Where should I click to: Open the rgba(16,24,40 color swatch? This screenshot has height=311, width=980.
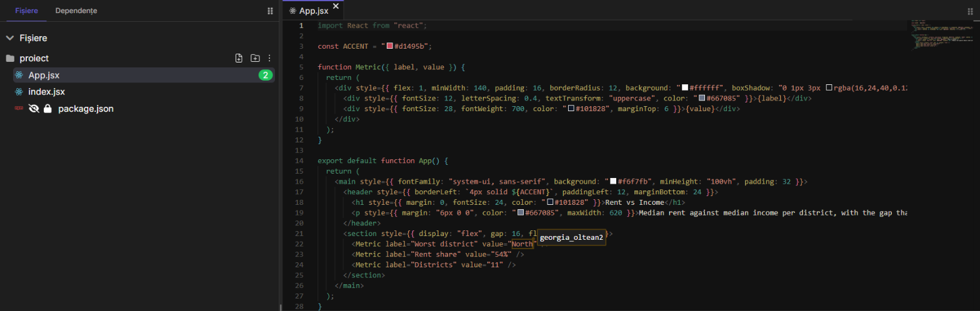(x=829, y=87)
